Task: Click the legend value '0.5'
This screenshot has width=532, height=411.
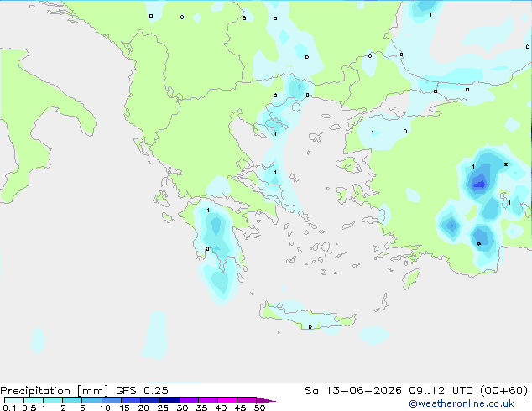Action: coord(29,408)
